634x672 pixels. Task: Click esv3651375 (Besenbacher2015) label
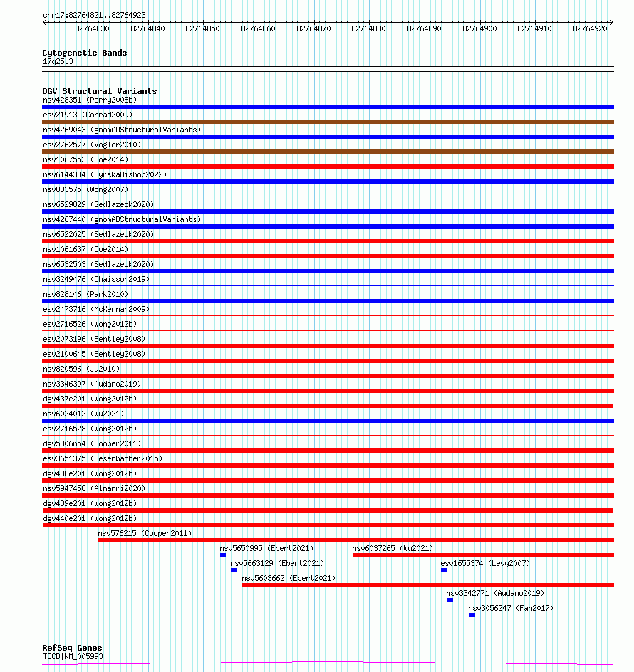click(103, 458)
